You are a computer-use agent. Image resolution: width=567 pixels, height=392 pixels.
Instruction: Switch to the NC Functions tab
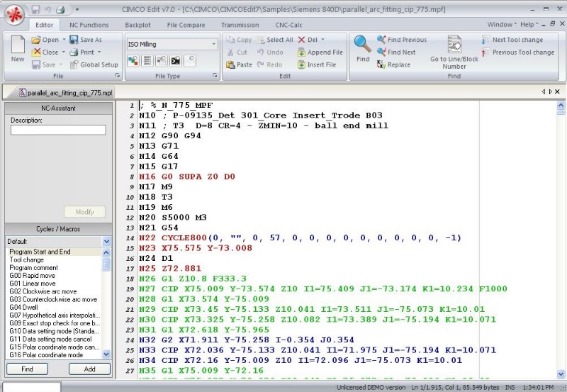pyautogui.click(x=89, y=25)
